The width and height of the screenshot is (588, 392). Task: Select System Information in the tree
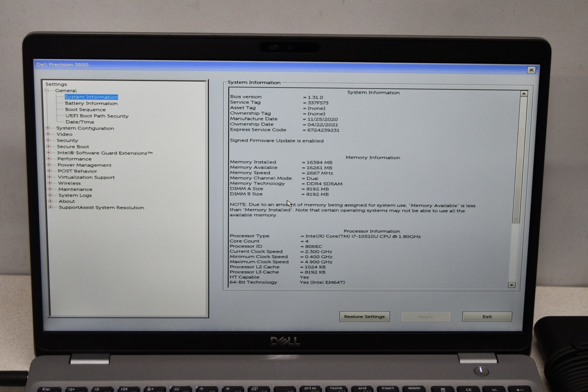click(91, 97)
